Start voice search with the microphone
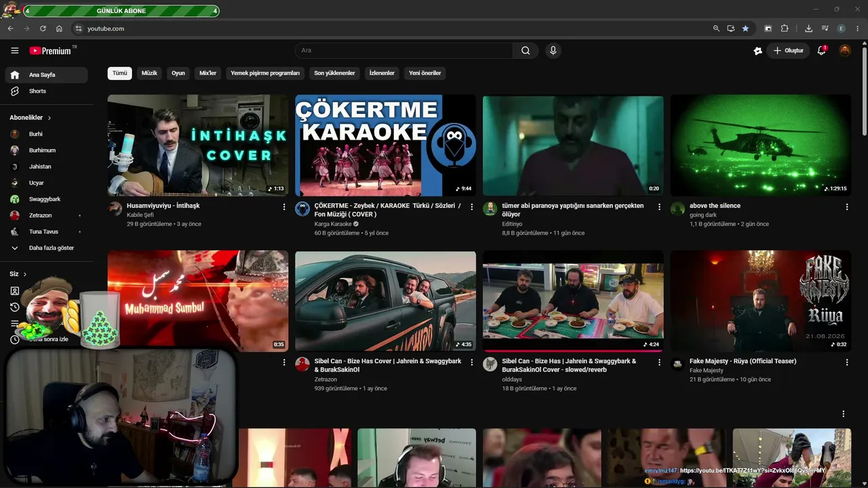 pyautogui.click(x=553, y=51)
